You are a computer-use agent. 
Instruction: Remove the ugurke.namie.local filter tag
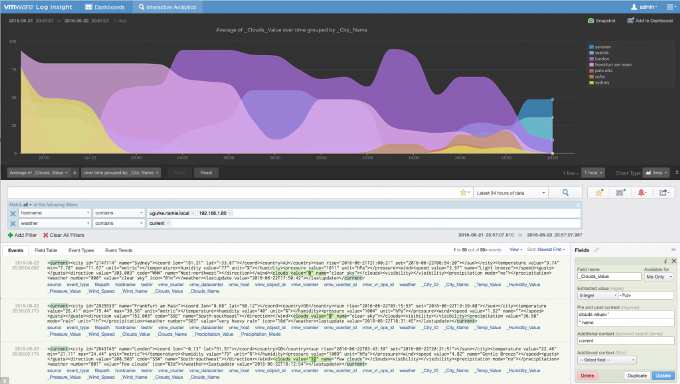[193, 213]
